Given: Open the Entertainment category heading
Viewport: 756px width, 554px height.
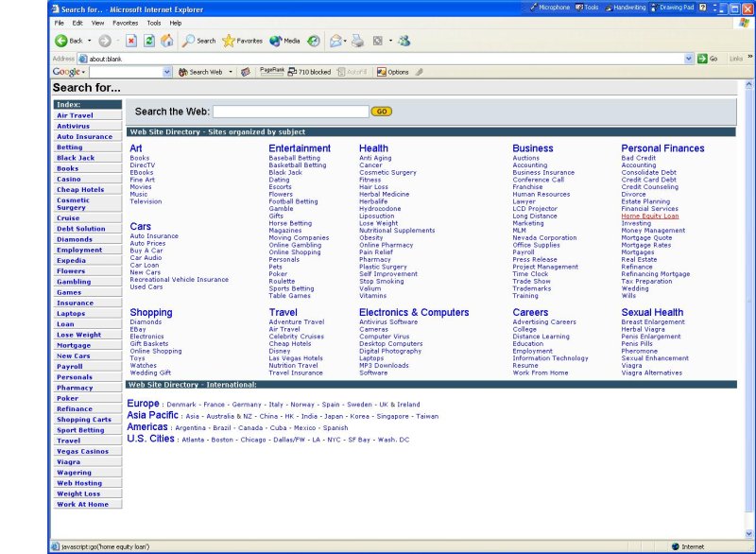Looking at the screenshot, I should pyautogui.click(x=300, y=148).
